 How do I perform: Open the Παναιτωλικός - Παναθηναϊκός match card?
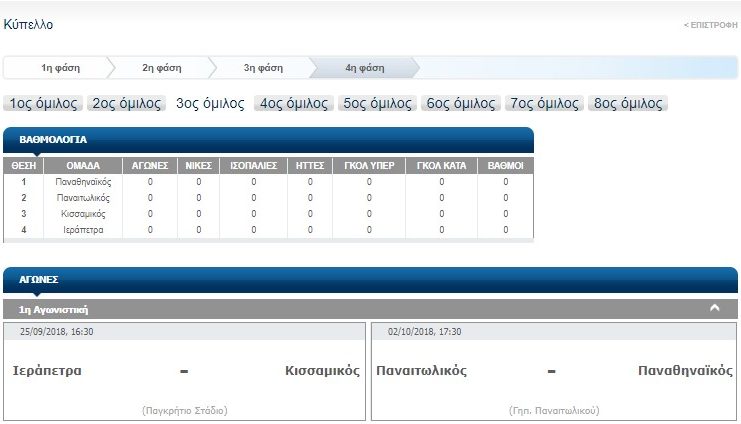553,371
